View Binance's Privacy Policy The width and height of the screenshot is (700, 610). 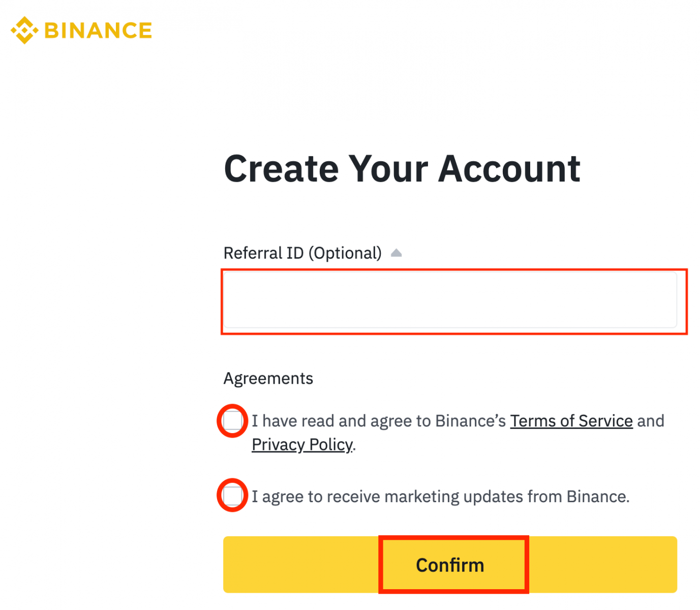pyautogui.click(x=302, y=444)
